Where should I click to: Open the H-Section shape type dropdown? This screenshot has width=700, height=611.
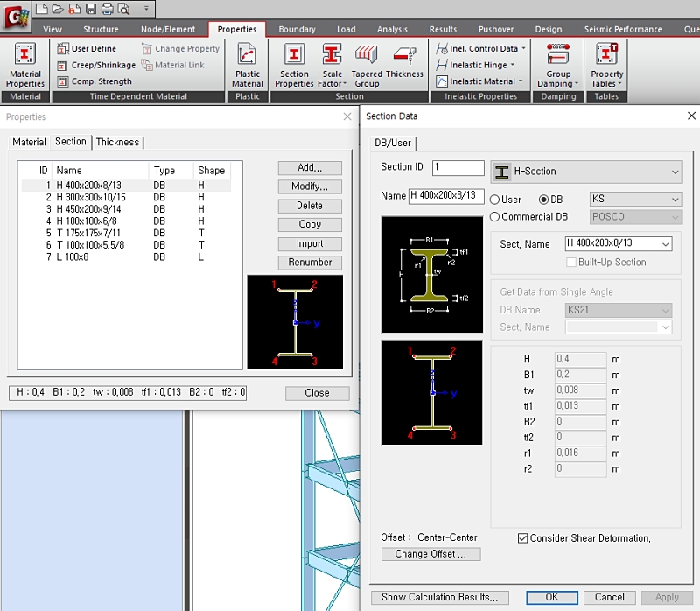[585, 172]
